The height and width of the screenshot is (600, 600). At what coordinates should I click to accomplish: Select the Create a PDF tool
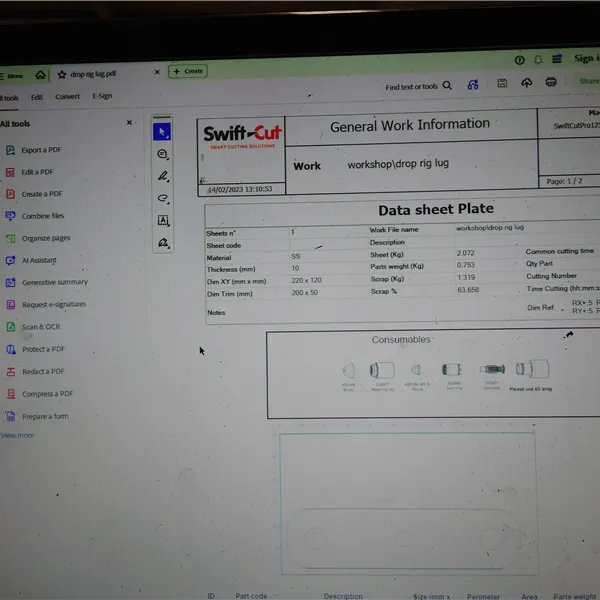(x=34, y=194)
